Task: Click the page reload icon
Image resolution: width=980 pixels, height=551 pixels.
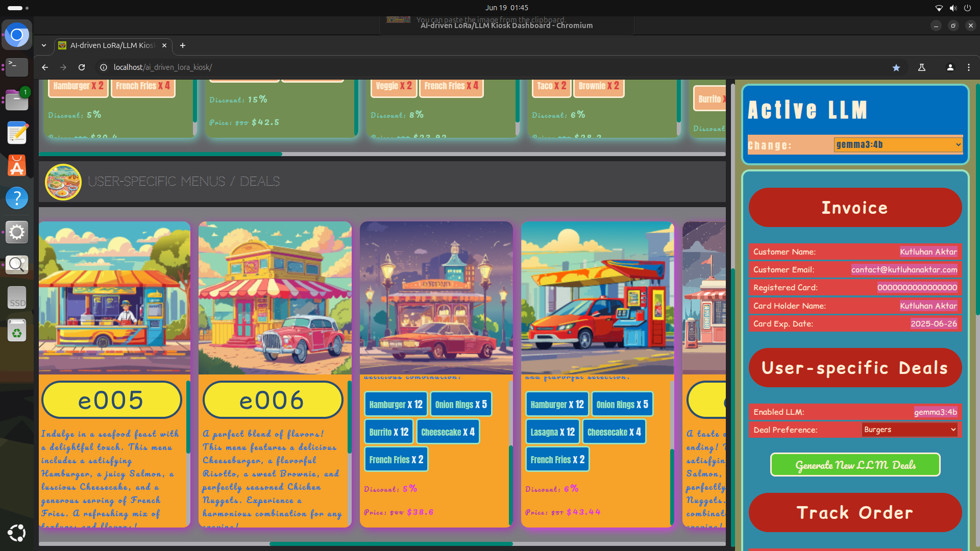Action: click(82, 67)
